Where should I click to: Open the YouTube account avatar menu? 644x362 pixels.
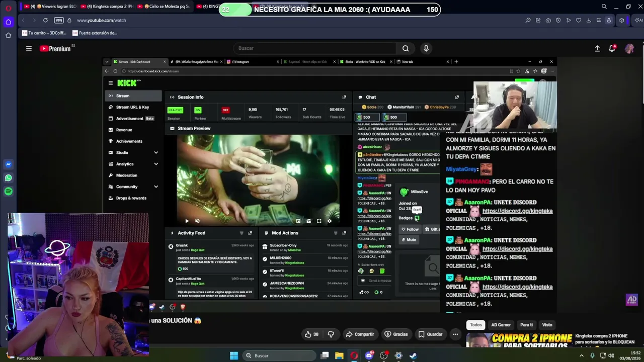[x=629, y=48]
